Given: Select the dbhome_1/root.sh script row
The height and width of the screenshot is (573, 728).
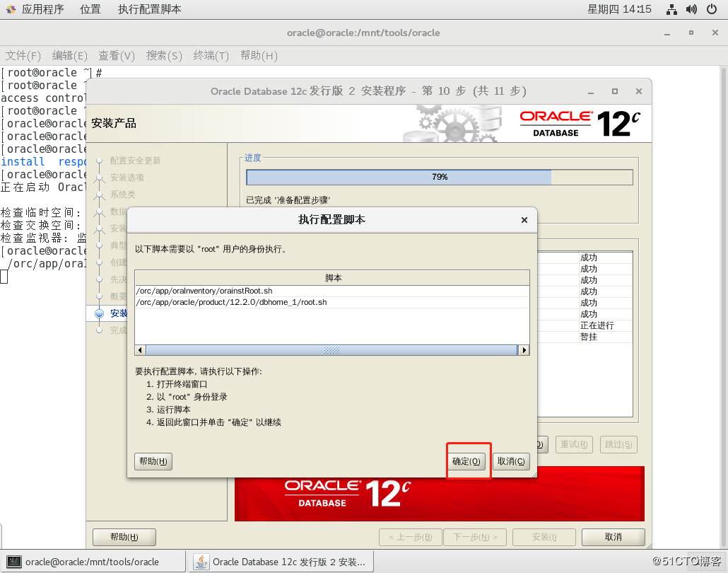Looking at the screenshot, I should click(332, 302).
